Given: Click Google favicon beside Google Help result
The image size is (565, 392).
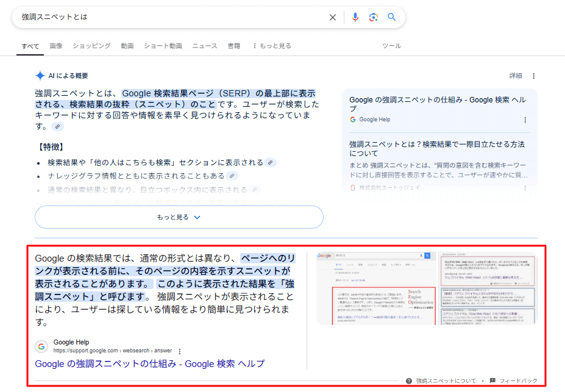Looking at the screenshot, I should click(x=41, y=346).
